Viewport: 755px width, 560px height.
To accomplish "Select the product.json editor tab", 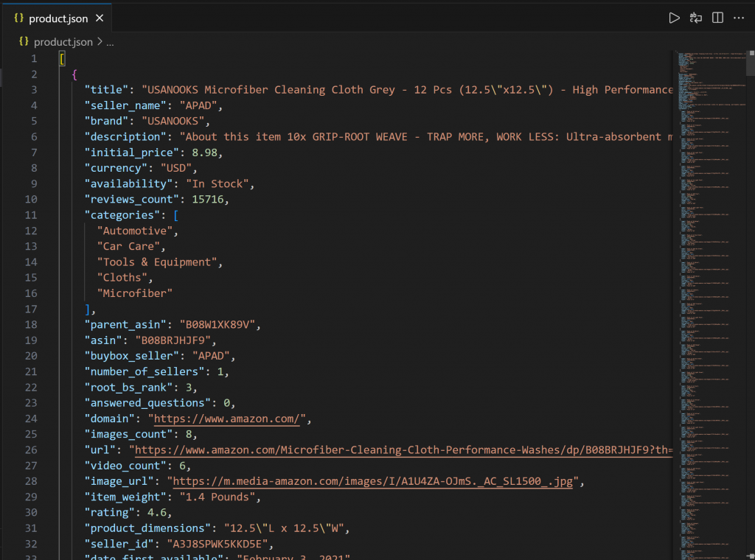I will tap(59, 18).
